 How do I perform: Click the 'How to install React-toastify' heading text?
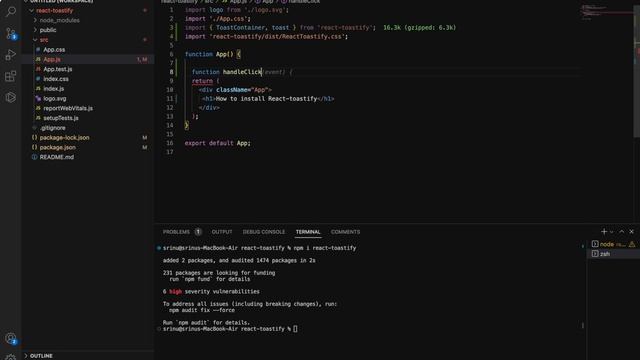(x=266, y=99)
